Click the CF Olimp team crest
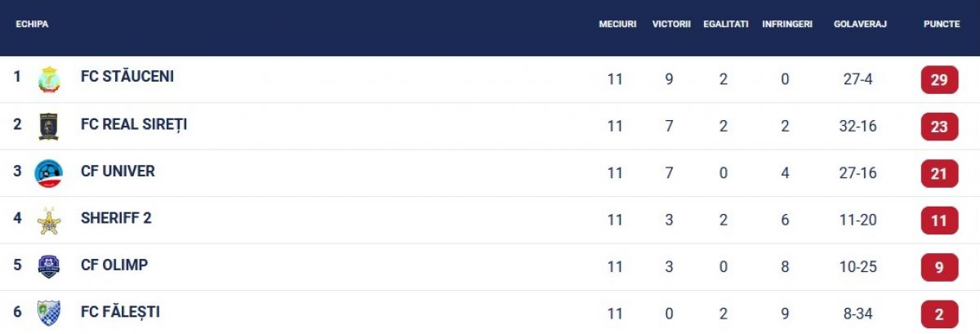This screenshot has height=334, width=980. [x=49, y=266]
